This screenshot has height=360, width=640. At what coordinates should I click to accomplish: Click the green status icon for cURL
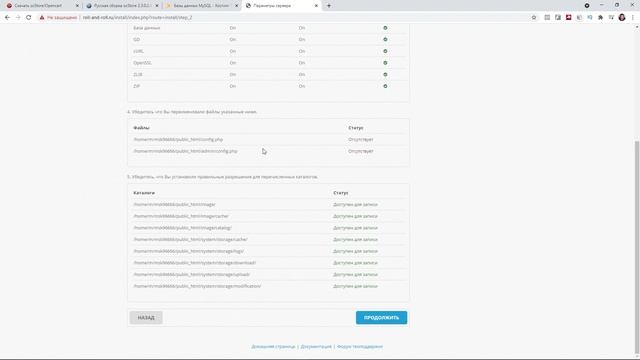[385, 51]
